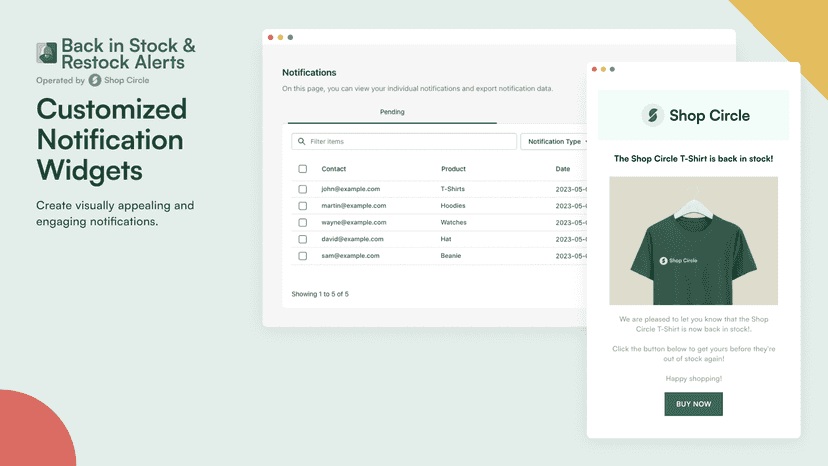Click the Hat product cell
Image resolution: width=828 pixels, height=466 pixels.
pos(446,239)
